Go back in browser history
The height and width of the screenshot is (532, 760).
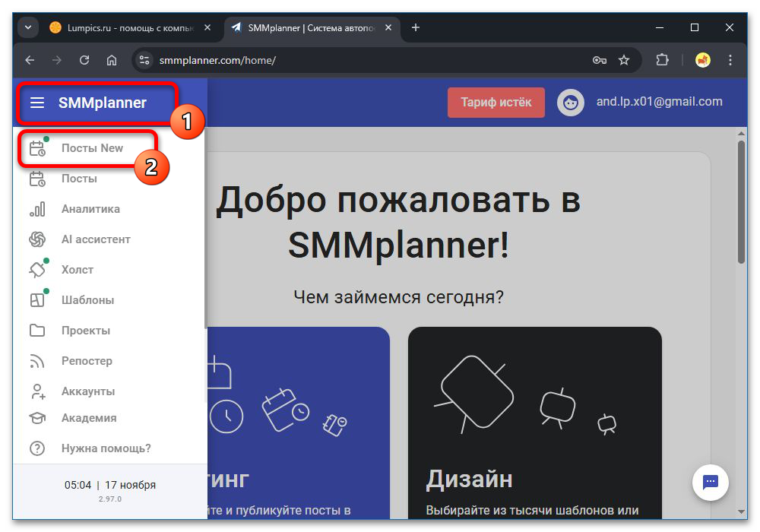[30, 60]
